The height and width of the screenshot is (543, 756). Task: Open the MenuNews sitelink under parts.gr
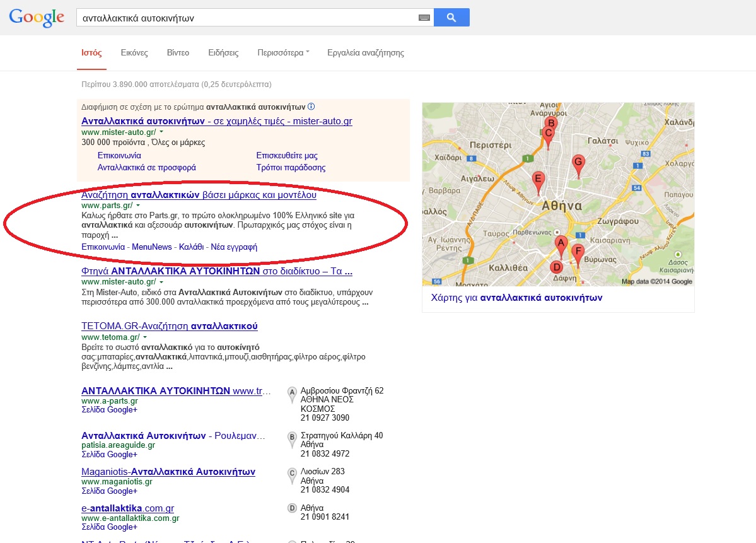(x=152, y=247)
